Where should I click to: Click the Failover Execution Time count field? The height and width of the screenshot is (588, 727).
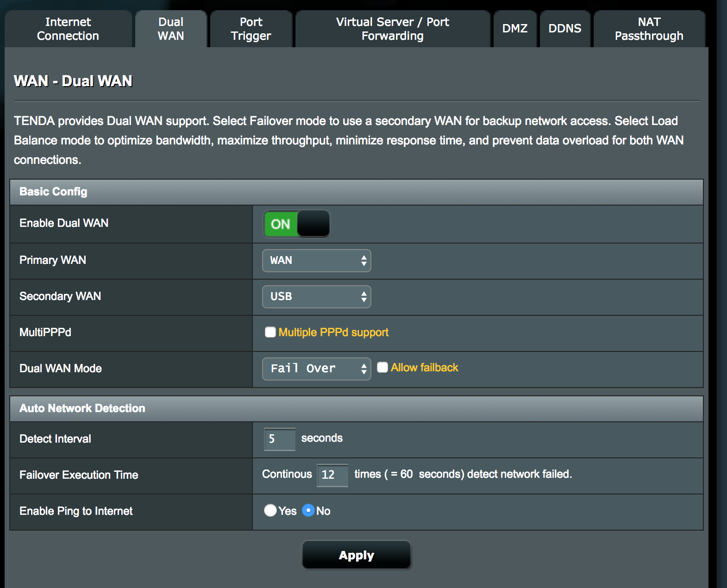pos(332,475)
